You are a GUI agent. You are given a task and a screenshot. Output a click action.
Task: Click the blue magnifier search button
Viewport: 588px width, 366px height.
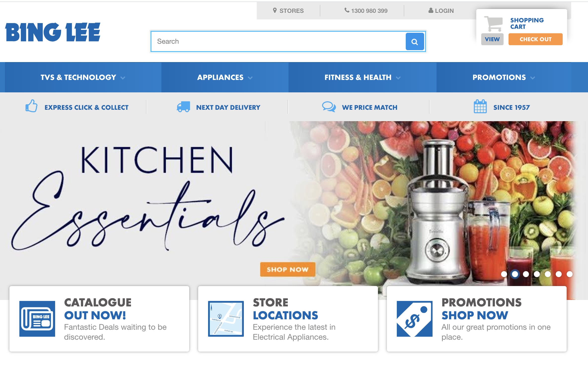click(x=415, y=41)
